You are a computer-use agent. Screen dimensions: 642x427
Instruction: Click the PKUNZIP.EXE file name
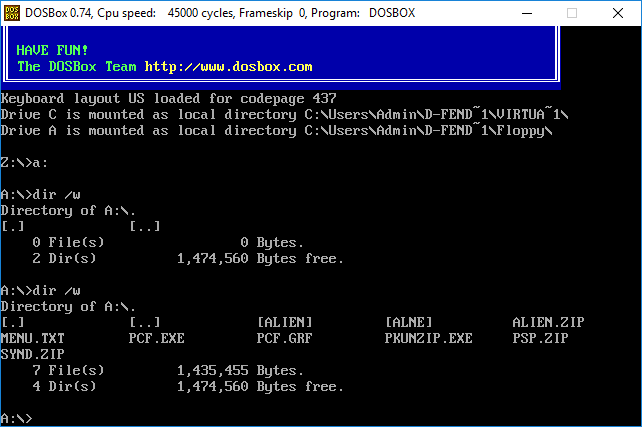click(428, 338)
